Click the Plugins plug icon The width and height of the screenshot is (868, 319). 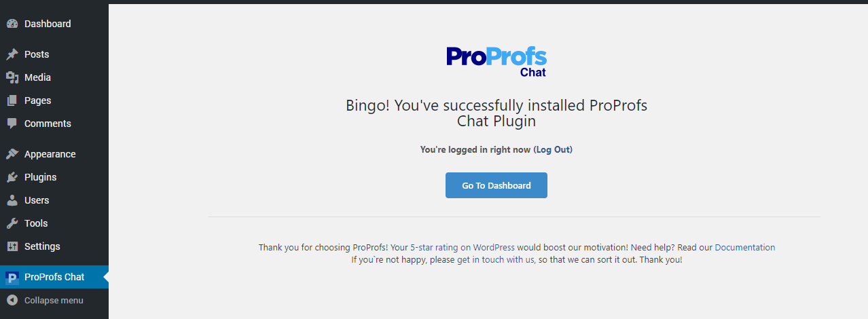click(x=12, y=177)
